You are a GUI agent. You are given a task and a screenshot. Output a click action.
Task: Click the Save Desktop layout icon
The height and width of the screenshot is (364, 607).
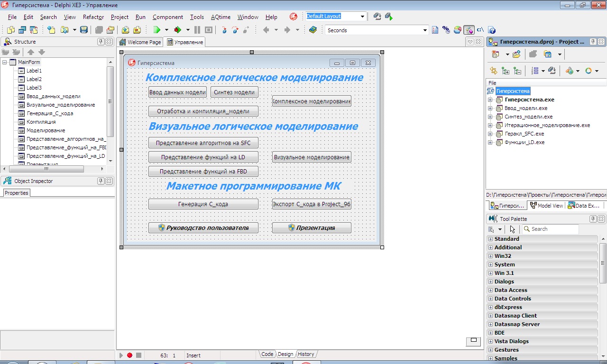pos(377,16)
